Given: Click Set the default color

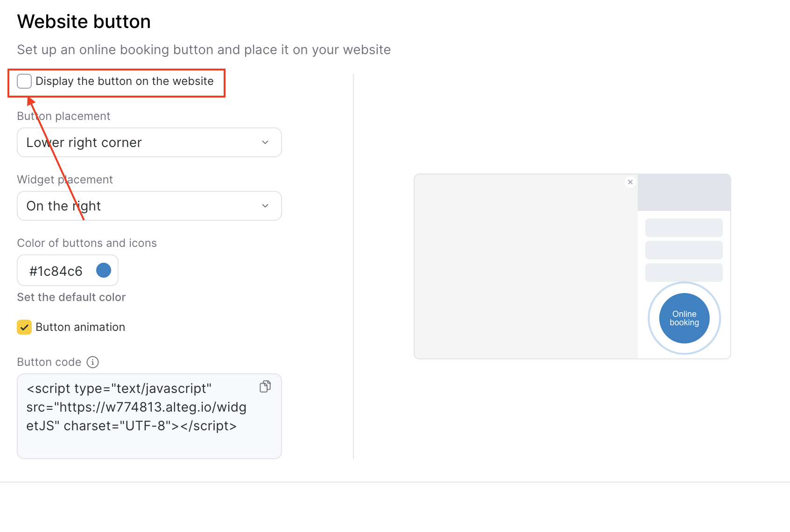Looking at the screenshot, I should [71, 297].
